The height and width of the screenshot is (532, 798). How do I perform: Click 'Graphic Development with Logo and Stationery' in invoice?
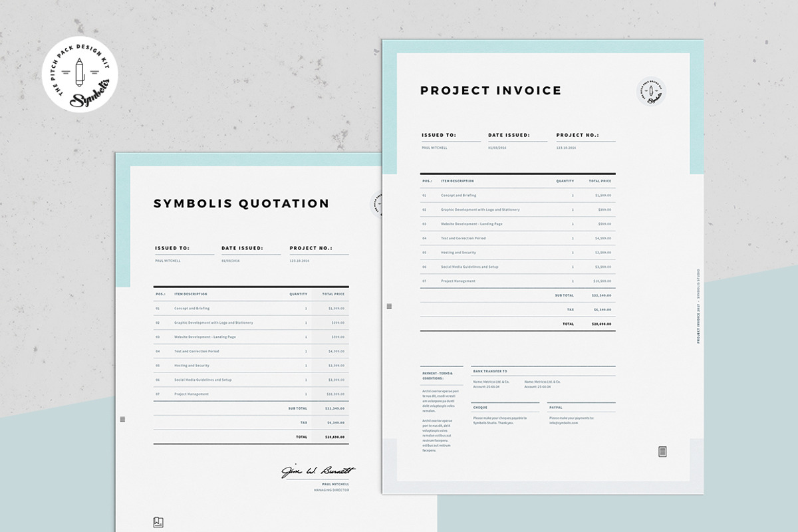pyautogui.click(x=480, y=209)
